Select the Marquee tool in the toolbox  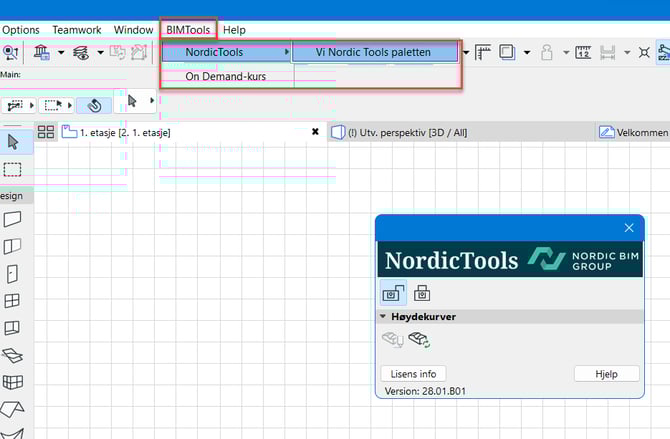coord(12,169)
